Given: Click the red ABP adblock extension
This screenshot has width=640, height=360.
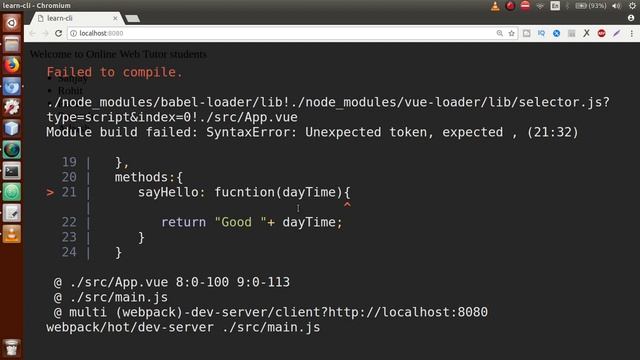Looking at the screenshot, I should pyautogui.click(x=602, y=33).
